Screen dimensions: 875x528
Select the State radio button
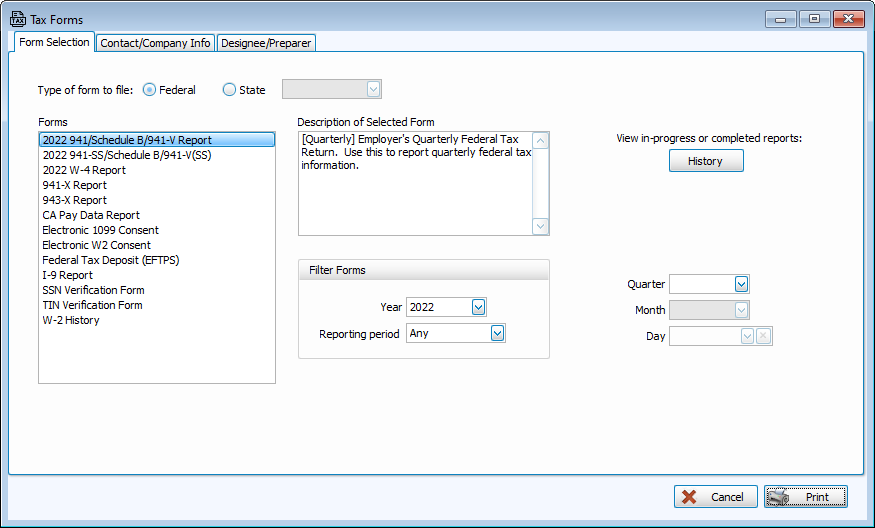pyautogui.click(x=229, y=90)
